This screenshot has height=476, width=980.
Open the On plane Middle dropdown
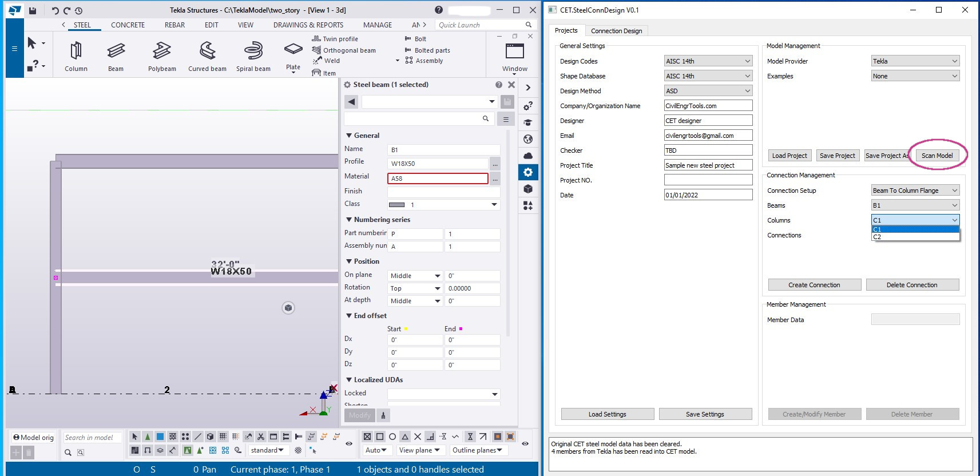point(415,276)
